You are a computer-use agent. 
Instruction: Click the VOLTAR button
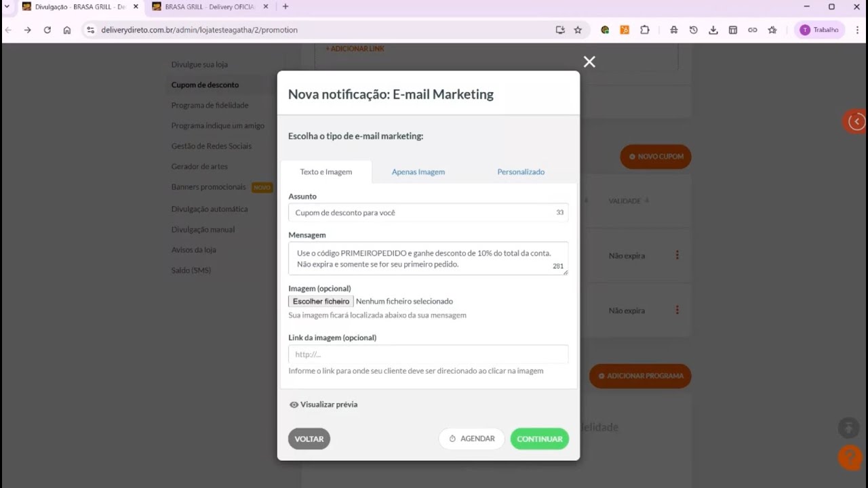click(x=309, y=439)
